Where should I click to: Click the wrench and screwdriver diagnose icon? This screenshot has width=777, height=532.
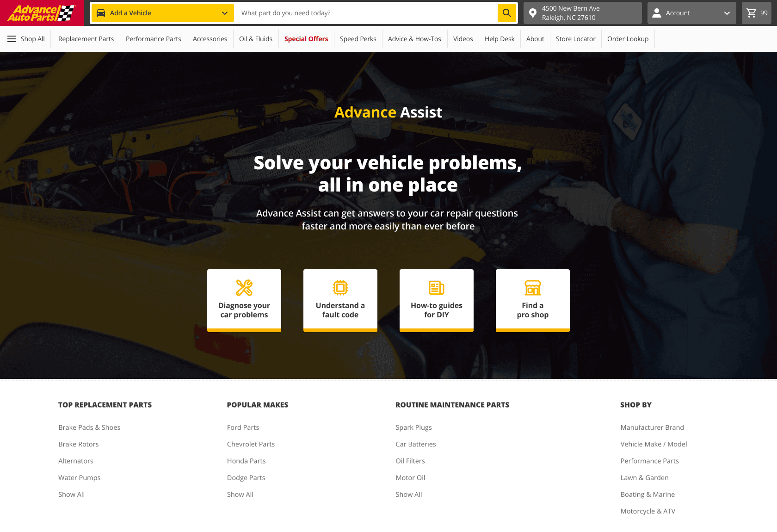244,288
